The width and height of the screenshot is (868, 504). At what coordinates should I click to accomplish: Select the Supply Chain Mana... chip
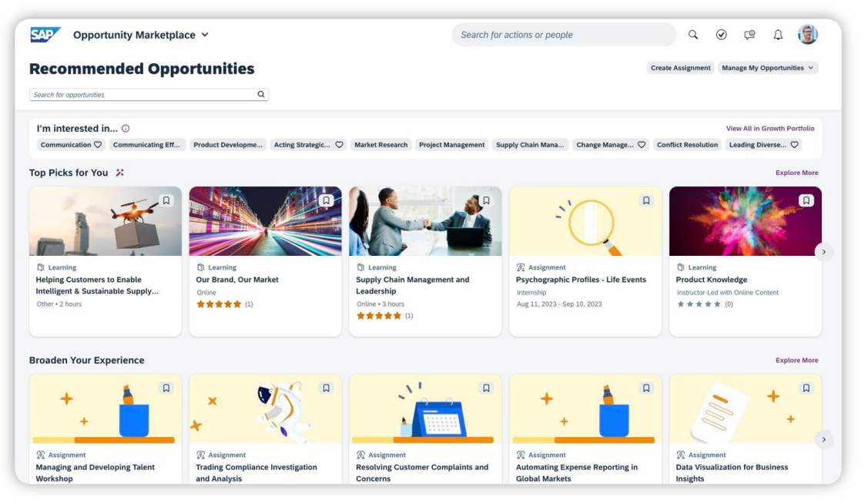[x=530, y=145]
